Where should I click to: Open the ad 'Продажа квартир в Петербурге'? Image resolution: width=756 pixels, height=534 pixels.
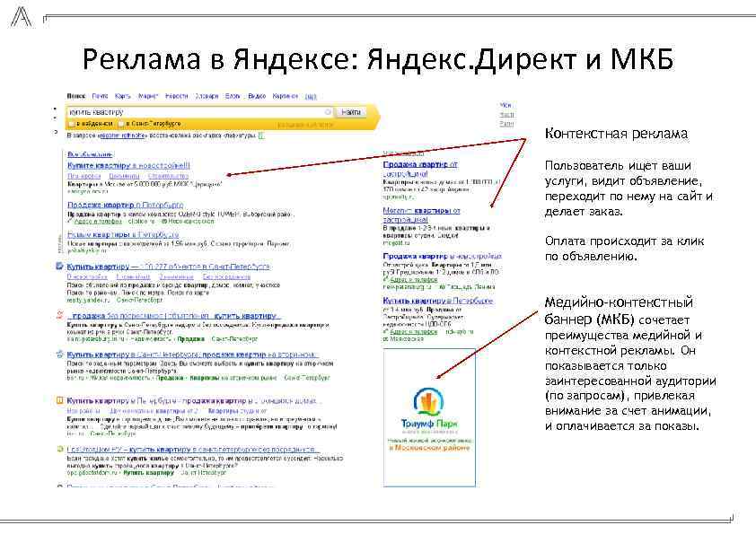click(x=126, y=205)
